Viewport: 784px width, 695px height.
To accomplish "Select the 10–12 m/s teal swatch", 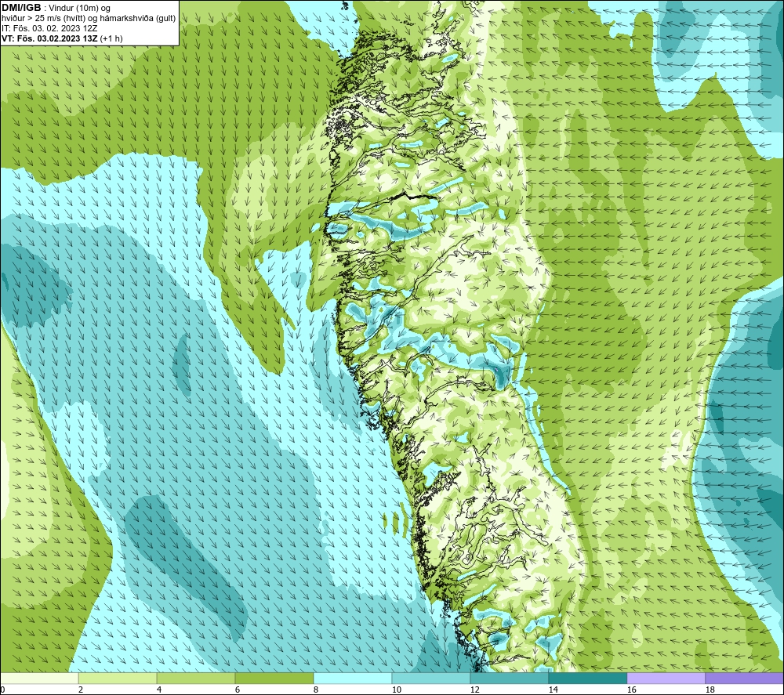I will [x=431, y=678].
